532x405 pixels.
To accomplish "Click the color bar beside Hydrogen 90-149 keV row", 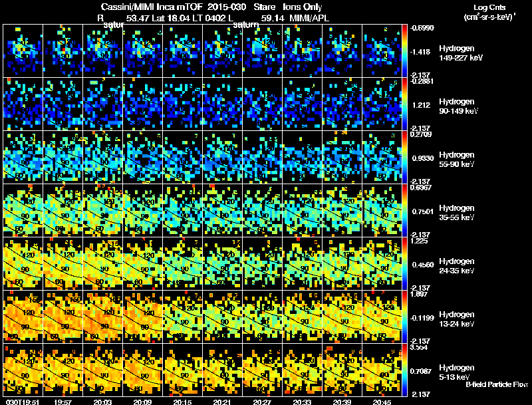I will pyautogui.click(x=404, y=104).
